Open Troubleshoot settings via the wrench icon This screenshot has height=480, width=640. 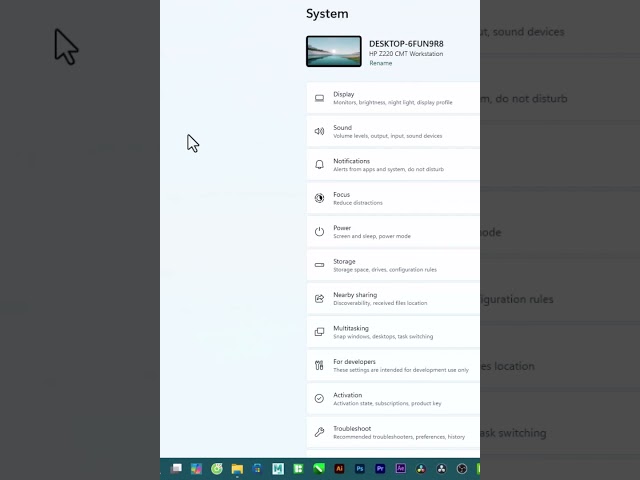[x=319, y=432]
